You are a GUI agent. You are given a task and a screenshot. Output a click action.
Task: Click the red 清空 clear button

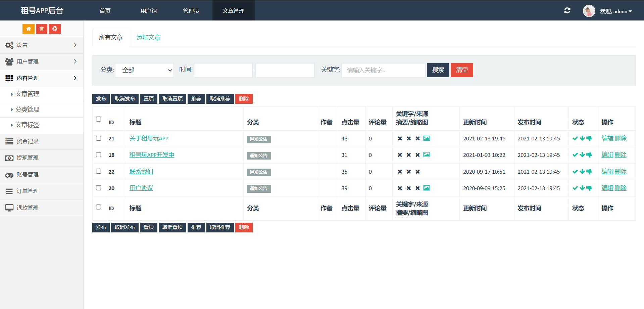462,70
